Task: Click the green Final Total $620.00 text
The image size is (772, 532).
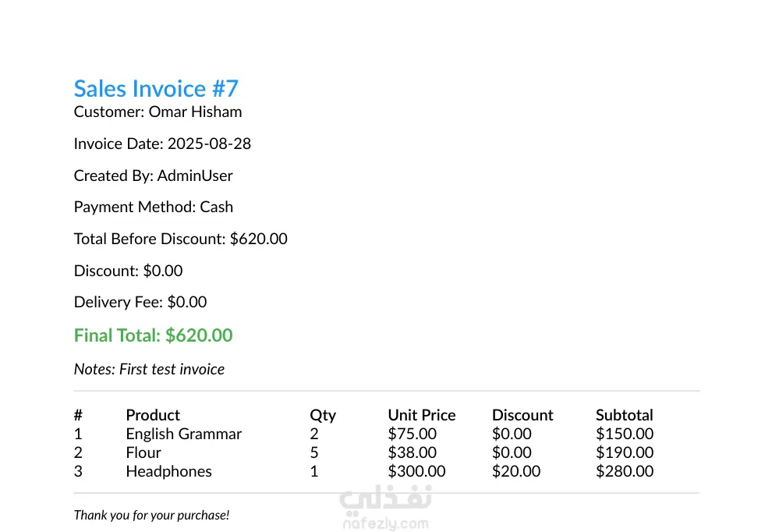Action: pos(153,335)
